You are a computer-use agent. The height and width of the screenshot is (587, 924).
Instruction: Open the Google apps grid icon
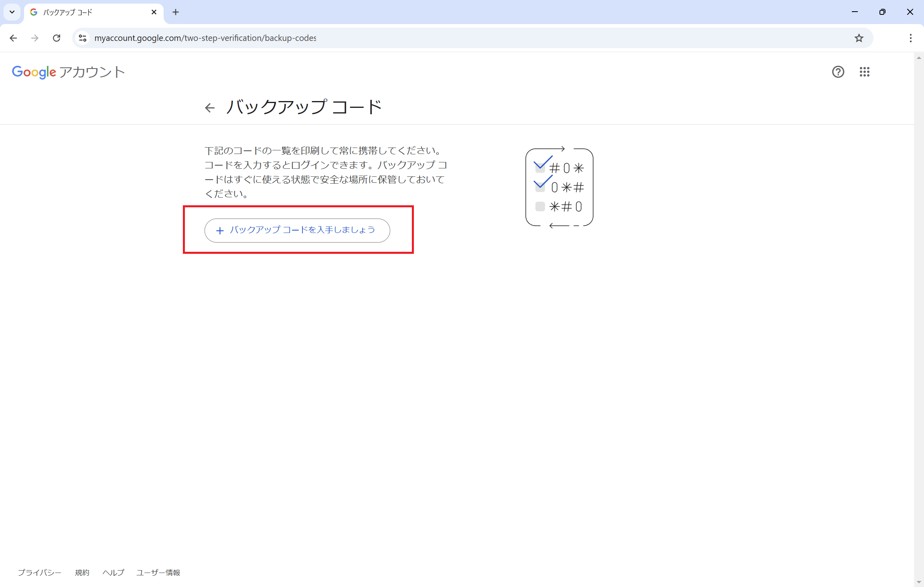[x=864, y=72]
